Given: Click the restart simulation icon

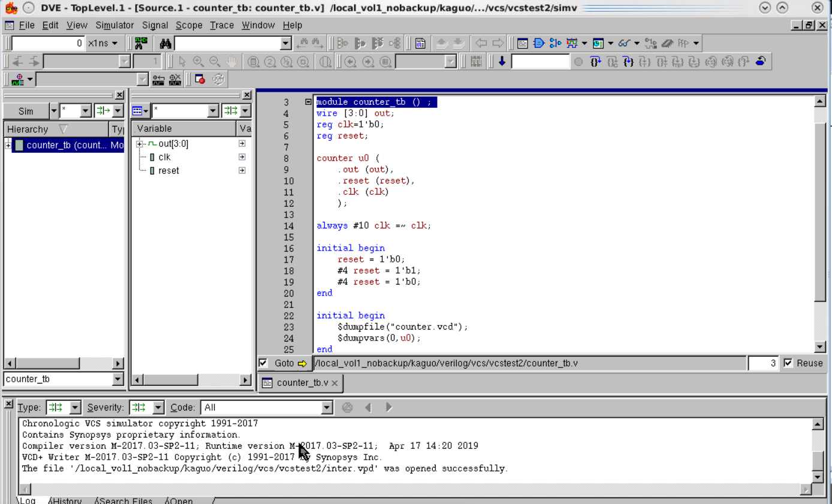Looking at the screenshot, I should pyautogui.click(x=761, y=61).
